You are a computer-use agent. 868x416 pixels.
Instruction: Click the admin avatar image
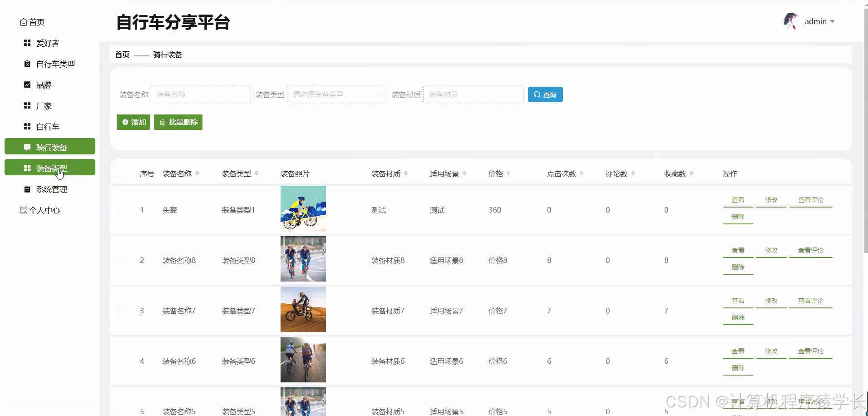click(x=791, y=21)
